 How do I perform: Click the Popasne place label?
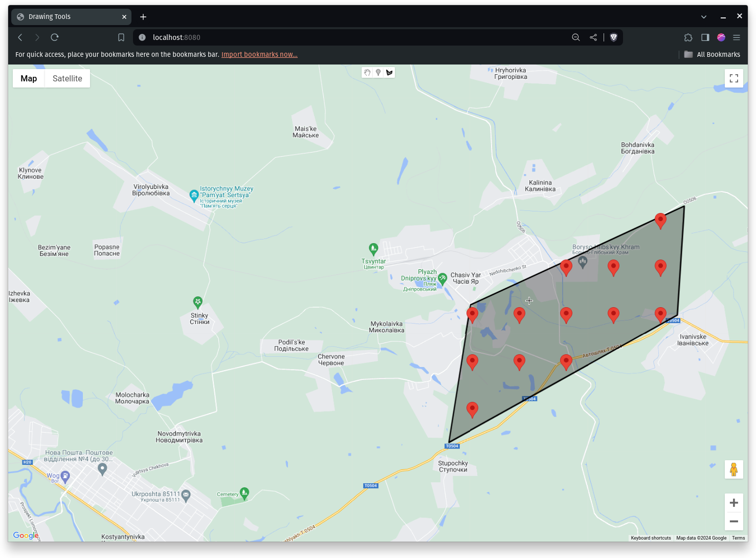coord(107,250)
